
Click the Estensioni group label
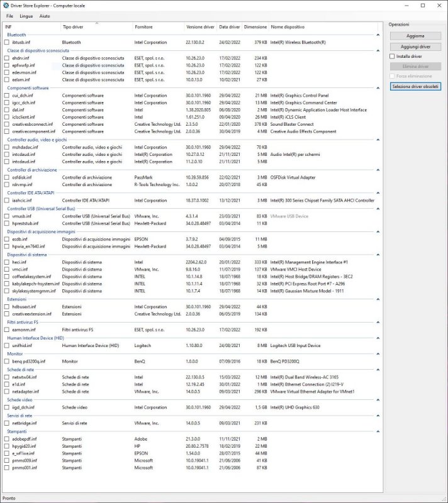17,299
